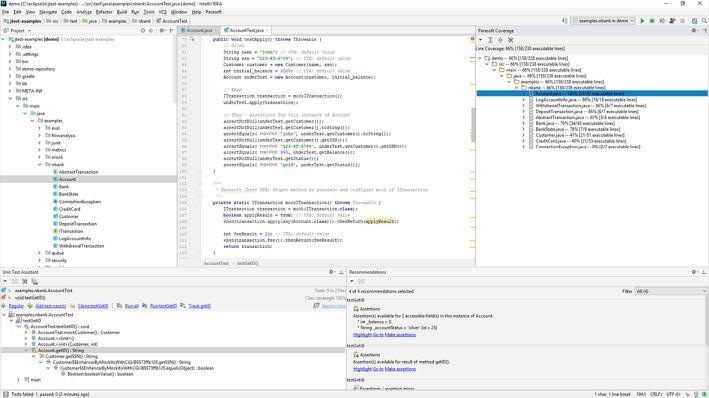Image resolution: width=709 pixels, height=398 pixels.
Task: Select Bank.java coverage row
Action: point(575,123)
